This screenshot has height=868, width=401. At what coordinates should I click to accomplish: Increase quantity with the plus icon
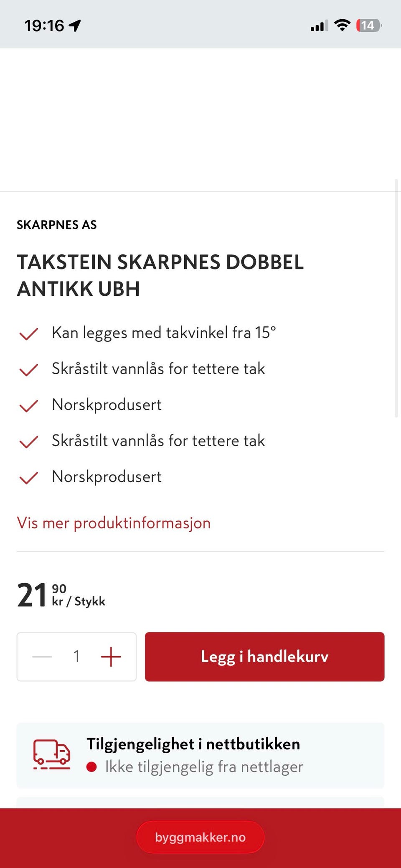coord(111,657)
